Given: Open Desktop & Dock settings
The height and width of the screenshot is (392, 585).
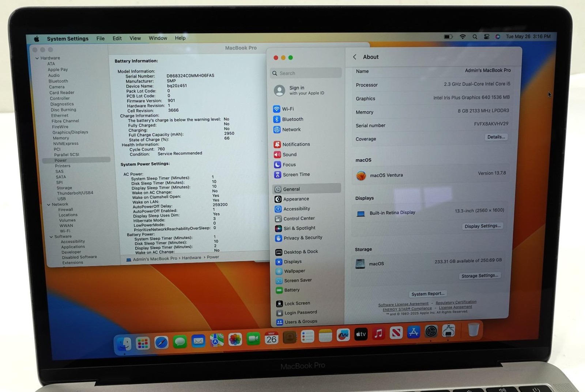Looking at the screenshot, I should coord(297,252).
